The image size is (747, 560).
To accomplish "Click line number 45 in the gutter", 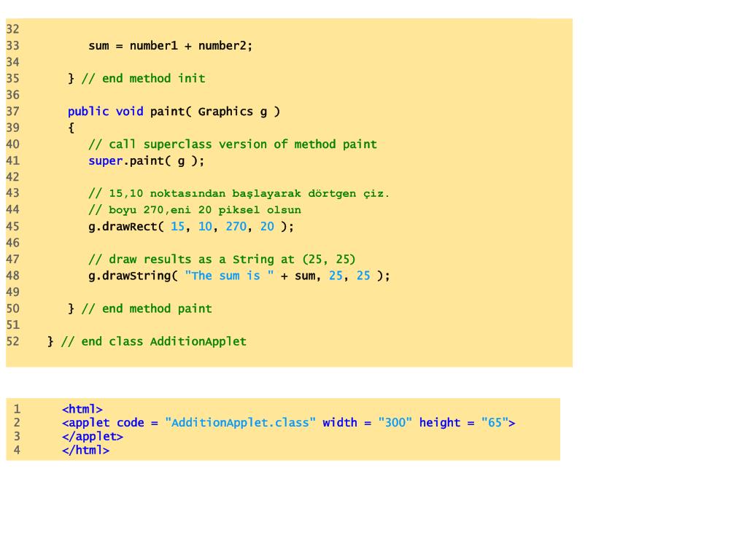I will 13,227.
